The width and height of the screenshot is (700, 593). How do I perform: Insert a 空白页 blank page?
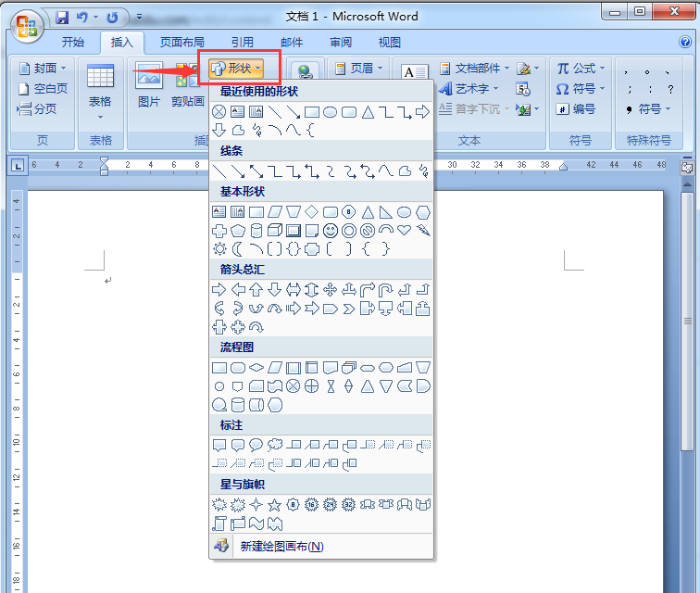pos(43,88)
